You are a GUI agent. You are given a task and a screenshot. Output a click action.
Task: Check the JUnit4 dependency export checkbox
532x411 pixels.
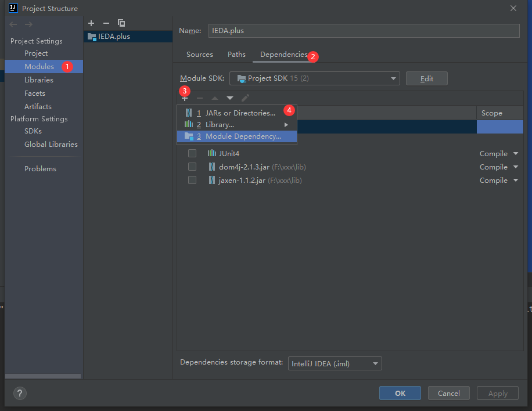click(192, 153)
